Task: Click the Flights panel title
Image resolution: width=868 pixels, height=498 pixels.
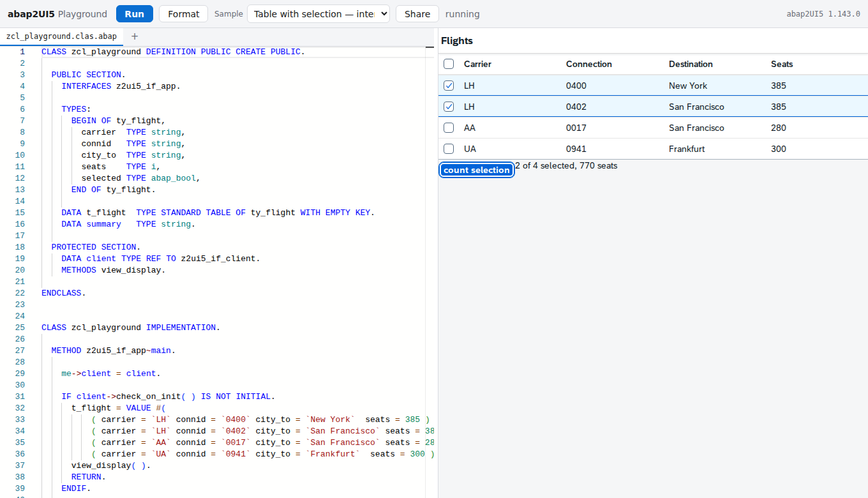Action: pyautogui.click(x=457, y=41)
